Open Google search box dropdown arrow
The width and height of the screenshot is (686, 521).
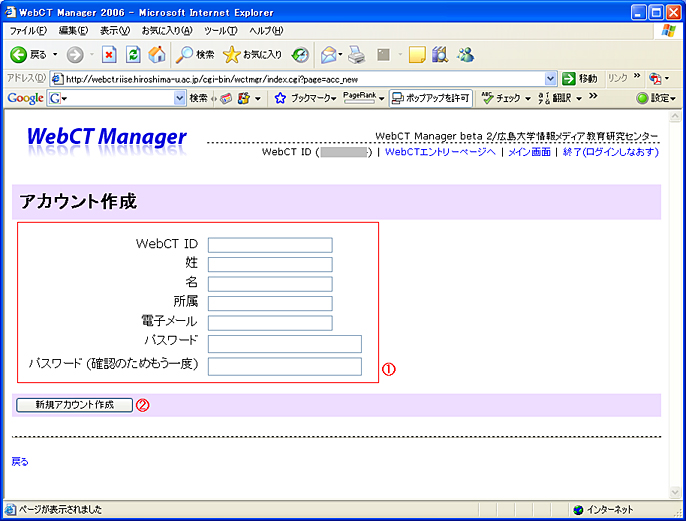179,98
